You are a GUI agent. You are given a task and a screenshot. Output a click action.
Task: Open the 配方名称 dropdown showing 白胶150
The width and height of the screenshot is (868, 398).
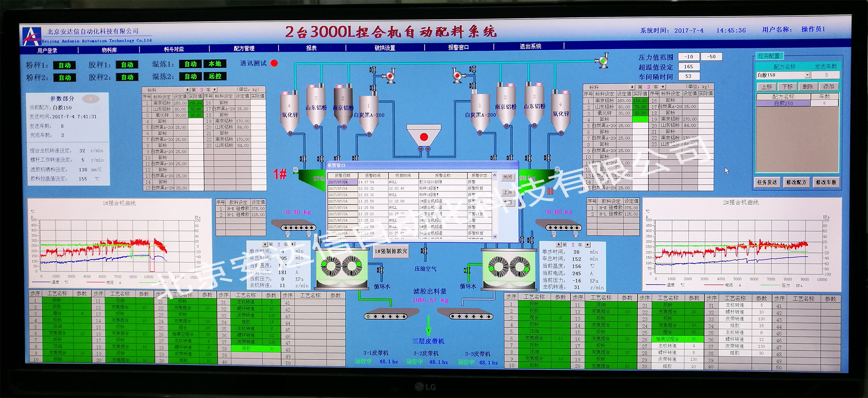807,75
